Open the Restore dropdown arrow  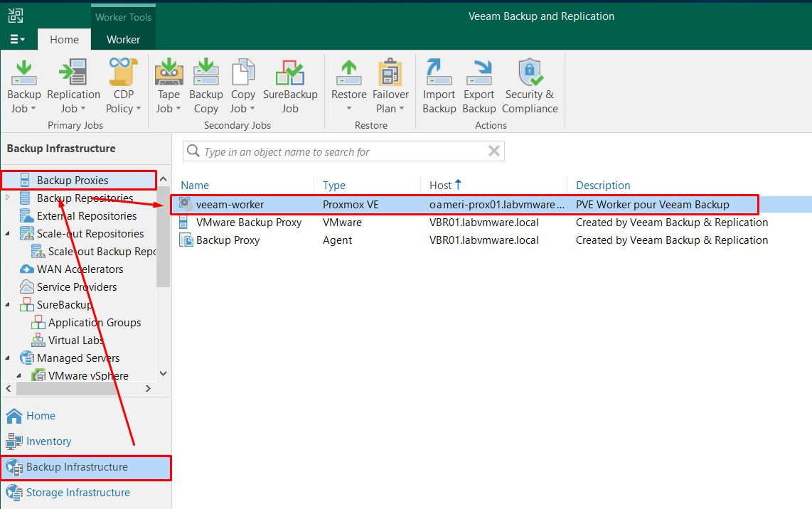(x=348, y=109)
